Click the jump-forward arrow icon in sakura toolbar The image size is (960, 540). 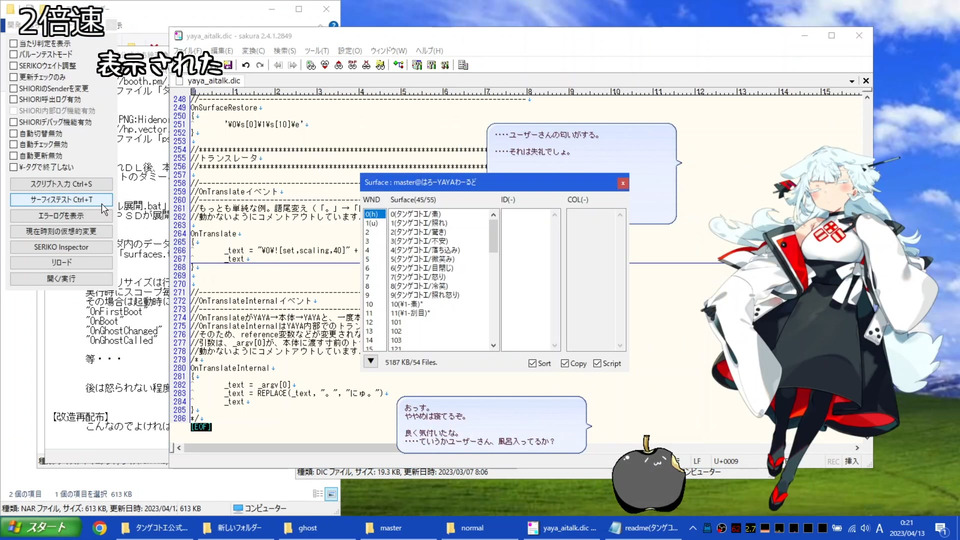(293, 65)
